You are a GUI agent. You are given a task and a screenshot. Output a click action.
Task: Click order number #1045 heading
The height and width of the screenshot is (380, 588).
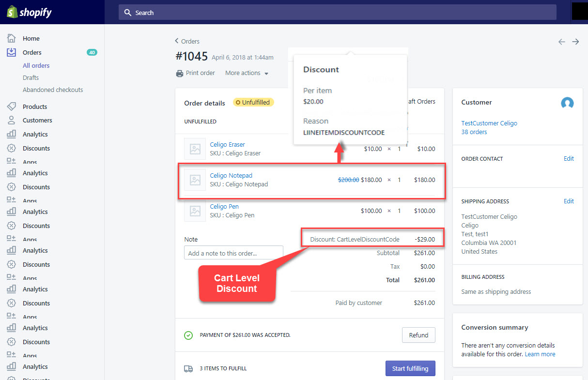[x=191, y=56]
